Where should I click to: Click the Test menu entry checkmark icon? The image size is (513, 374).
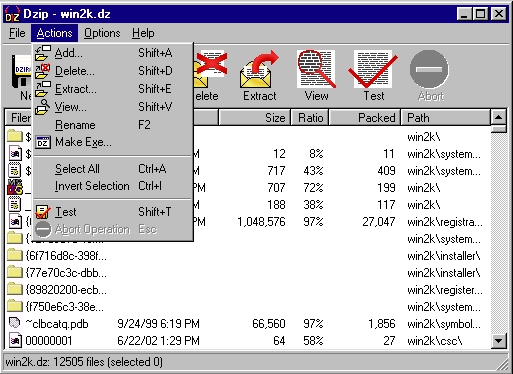point(43,212)
